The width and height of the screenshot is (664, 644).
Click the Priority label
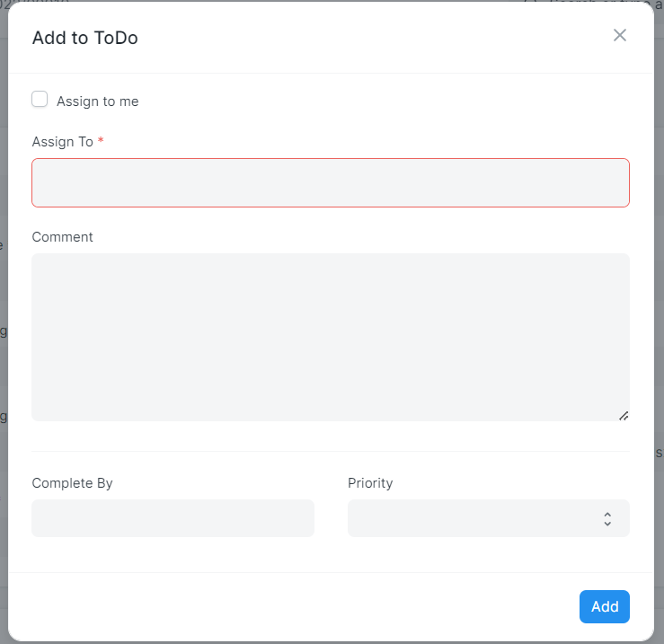tap(370, 483)
